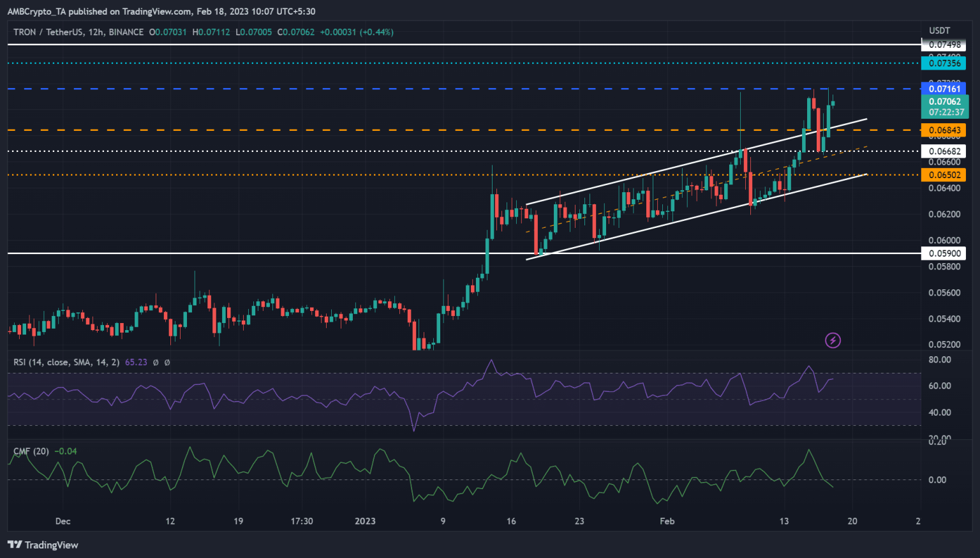Click the Feb label on the time axis
Viewport: 980px width, 558px height.
tap(667, 521)
